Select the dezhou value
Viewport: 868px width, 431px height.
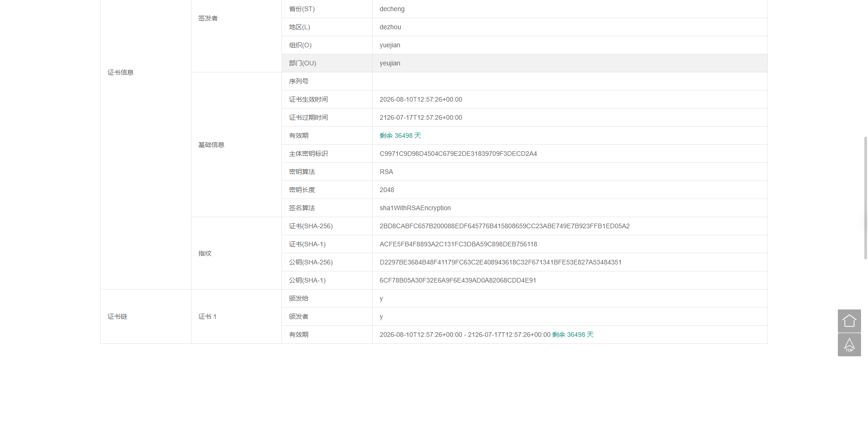390,27
